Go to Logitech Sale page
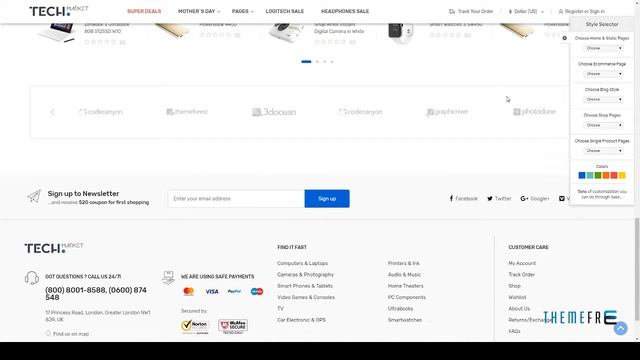640x360 pixels. pyautogui.click(x=284, y=11)
